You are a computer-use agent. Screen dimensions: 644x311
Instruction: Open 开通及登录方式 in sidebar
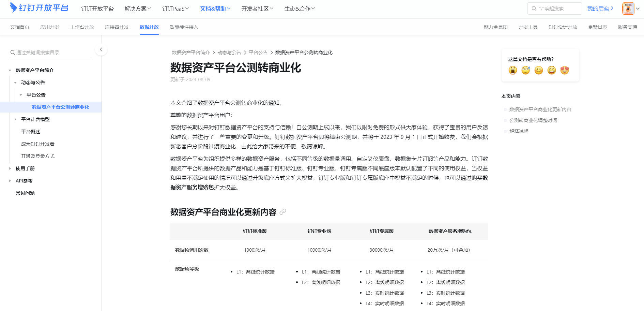coord(38,156)
